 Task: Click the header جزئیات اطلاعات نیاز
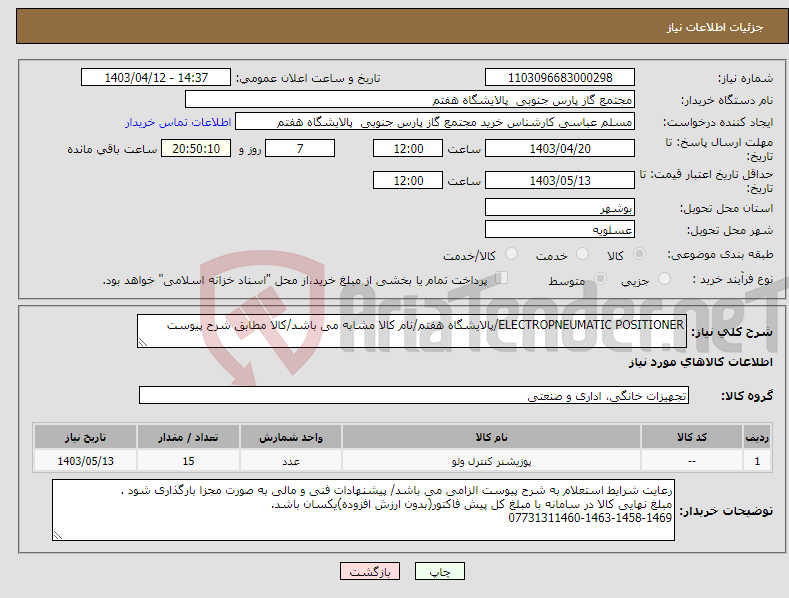[715, 27]
